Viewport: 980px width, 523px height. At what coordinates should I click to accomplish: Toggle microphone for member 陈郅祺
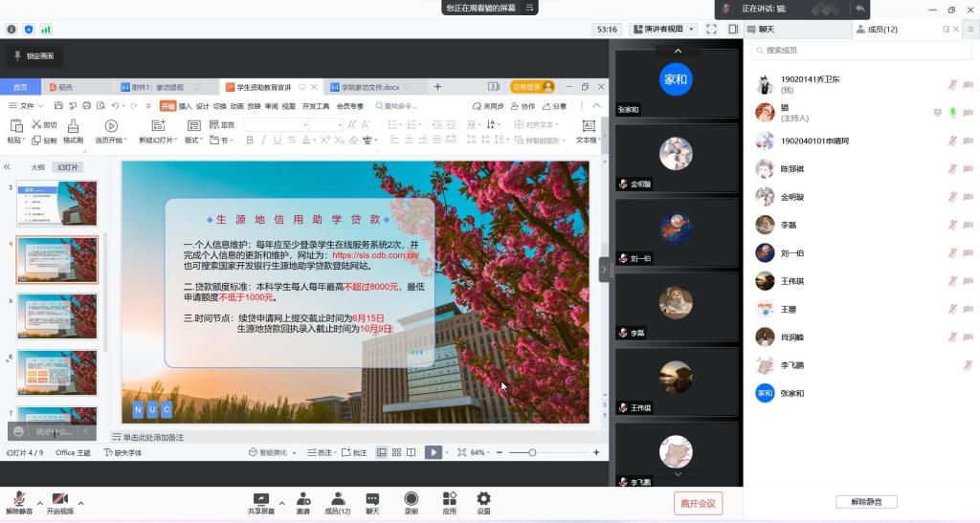(x=952, y=168)
